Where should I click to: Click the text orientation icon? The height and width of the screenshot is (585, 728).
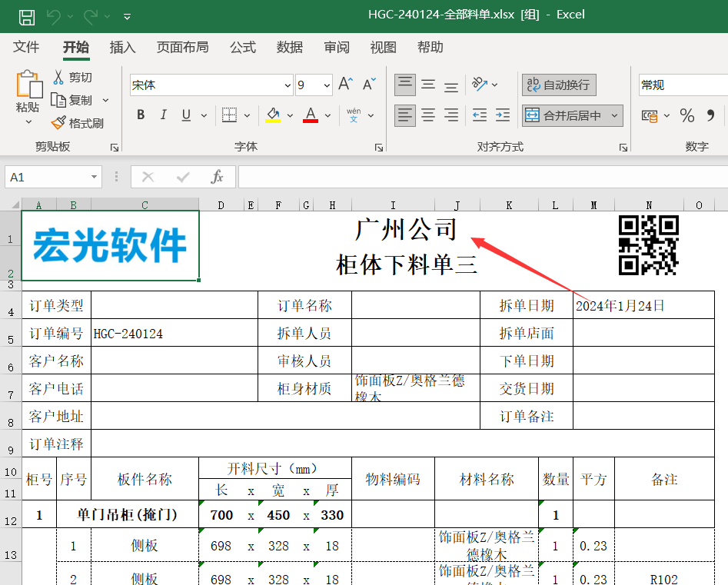[x=480, y=84]
